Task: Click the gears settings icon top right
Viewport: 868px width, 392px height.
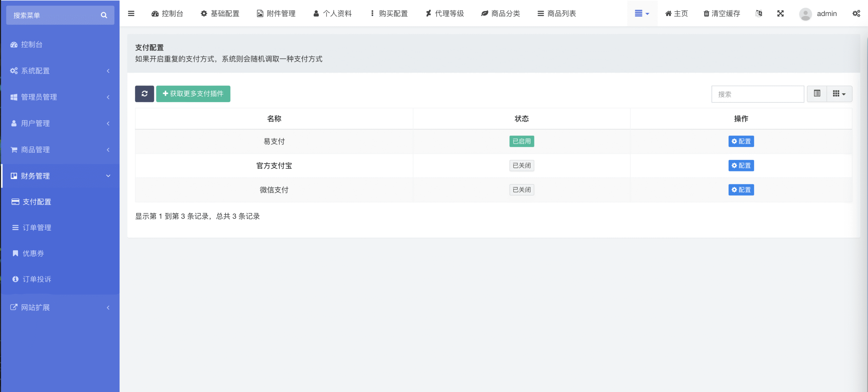Action: click(x=856, y=14)
